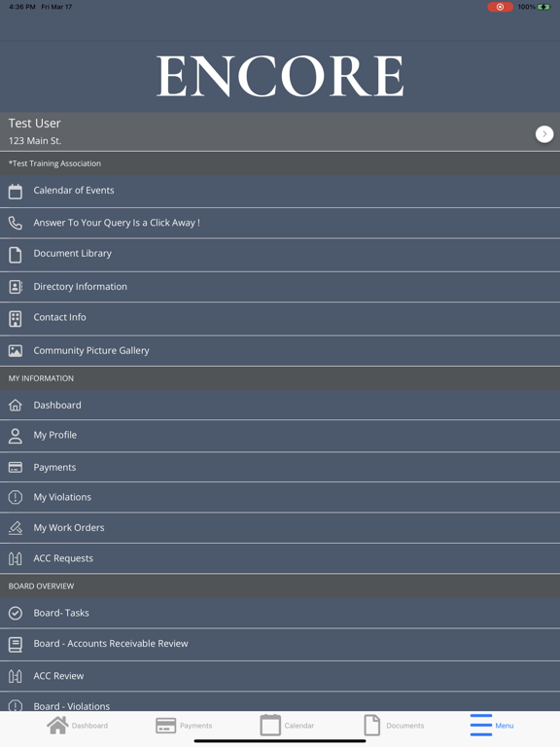Open Calendar of Events menu entry

tap(280, 192)
